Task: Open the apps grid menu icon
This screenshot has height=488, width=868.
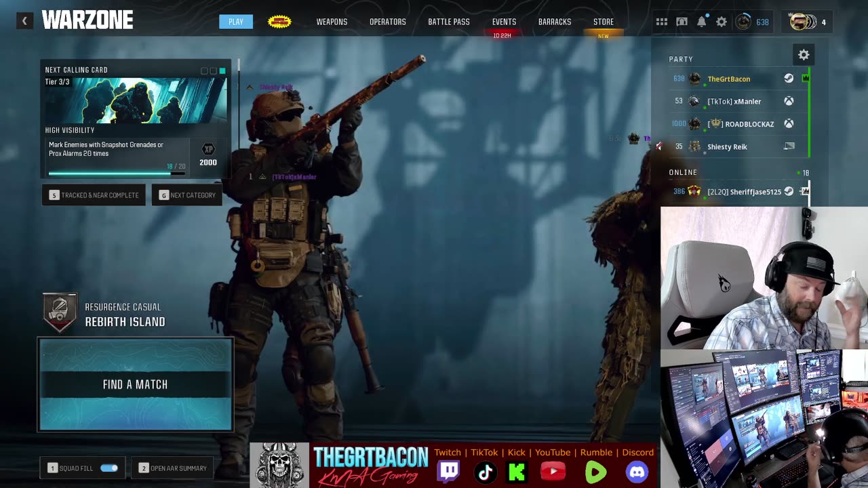Action: click(662, 22)
